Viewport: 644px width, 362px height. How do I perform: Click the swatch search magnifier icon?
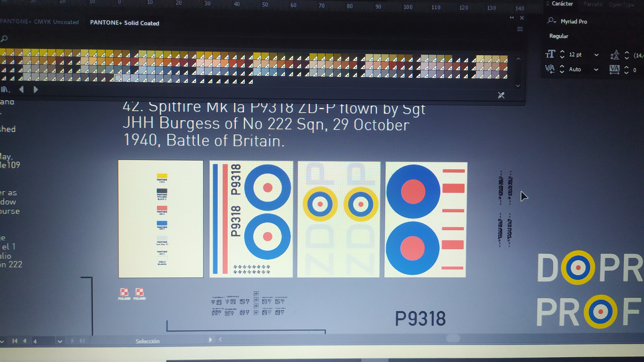click(x=4, y=38)
